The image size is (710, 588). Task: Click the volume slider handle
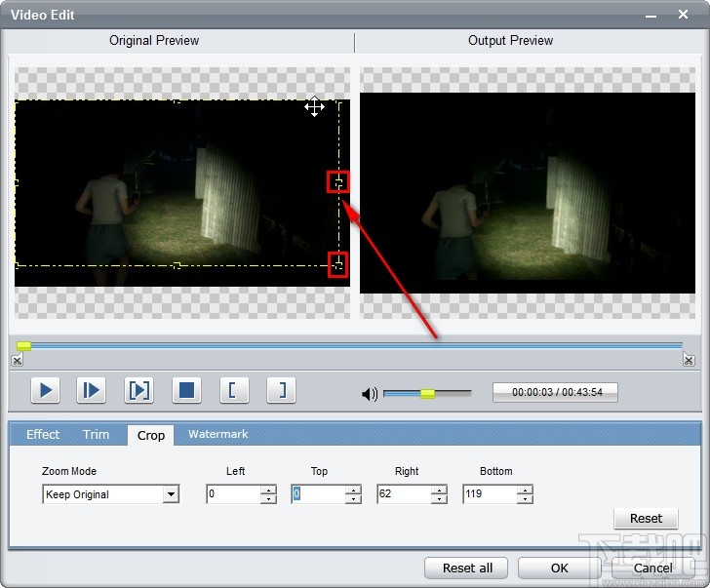pos(427,394)
